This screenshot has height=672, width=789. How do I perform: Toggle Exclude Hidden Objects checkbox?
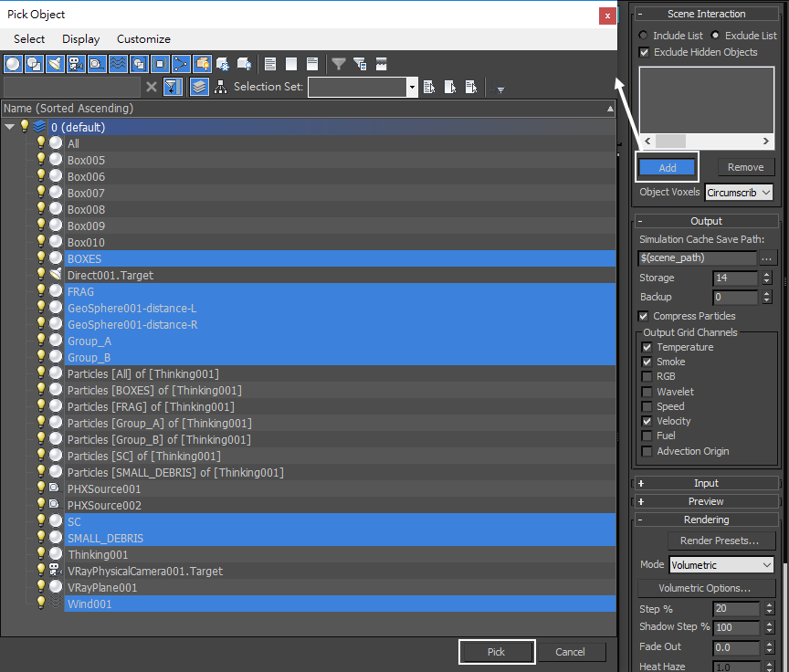[x=644, y=52]
